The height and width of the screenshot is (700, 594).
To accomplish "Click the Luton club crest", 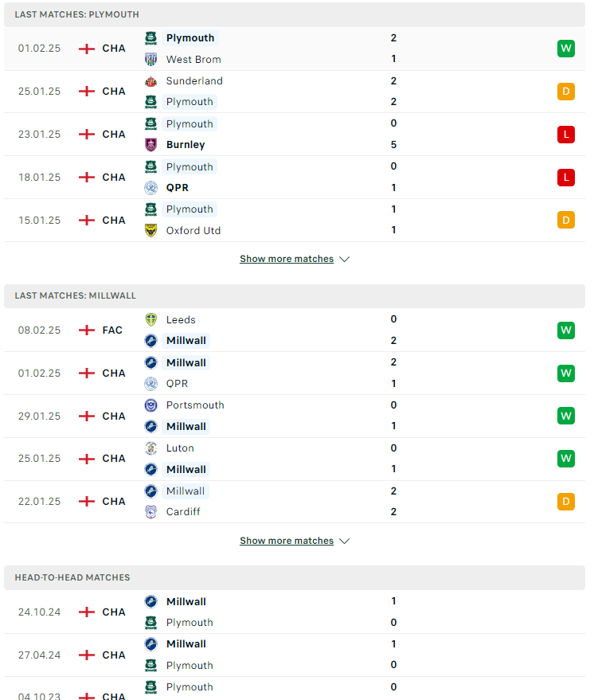I will [150, 448].
